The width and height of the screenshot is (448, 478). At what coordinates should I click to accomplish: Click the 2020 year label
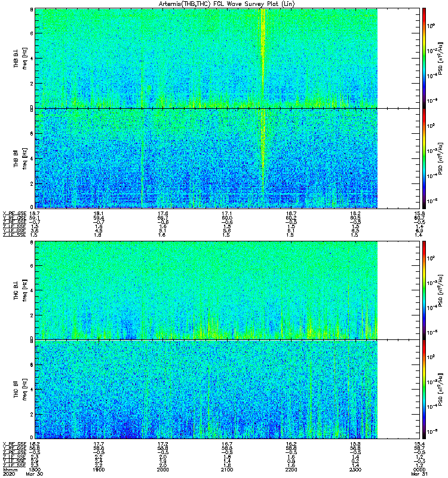[8, 474]
